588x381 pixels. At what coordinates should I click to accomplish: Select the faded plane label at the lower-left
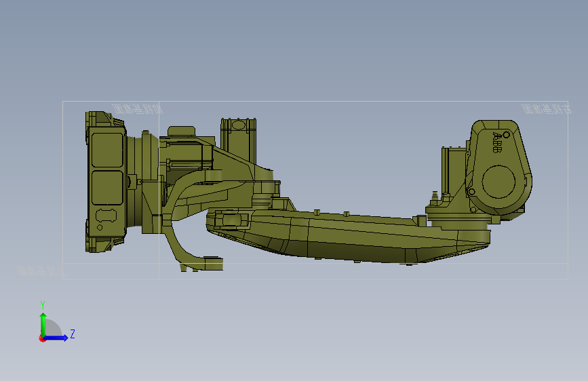[40, 270]
